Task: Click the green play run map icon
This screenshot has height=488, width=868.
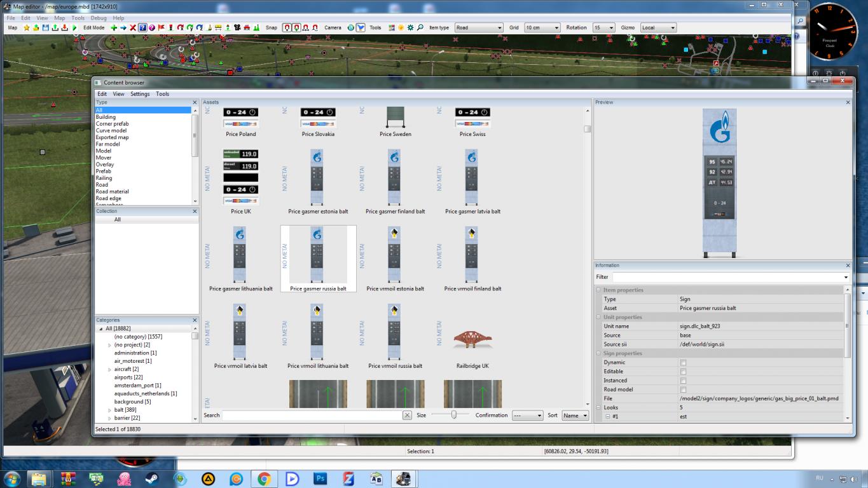Action: pyautogui.click(x=73, y=28)
